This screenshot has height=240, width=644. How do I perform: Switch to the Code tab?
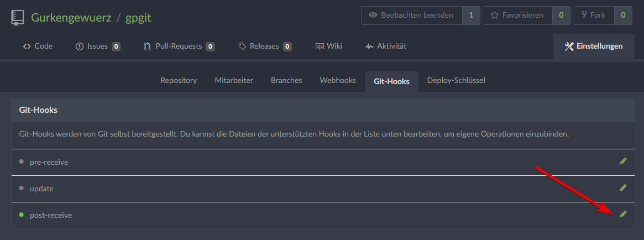(38, 46)
